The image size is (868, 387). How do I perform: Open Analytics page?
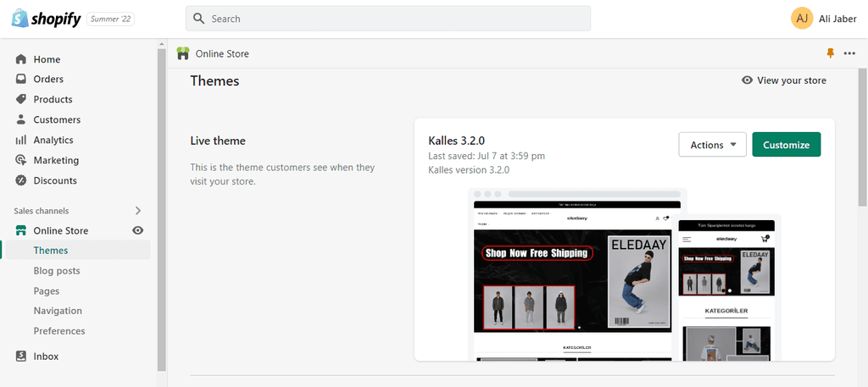point(53,140)
